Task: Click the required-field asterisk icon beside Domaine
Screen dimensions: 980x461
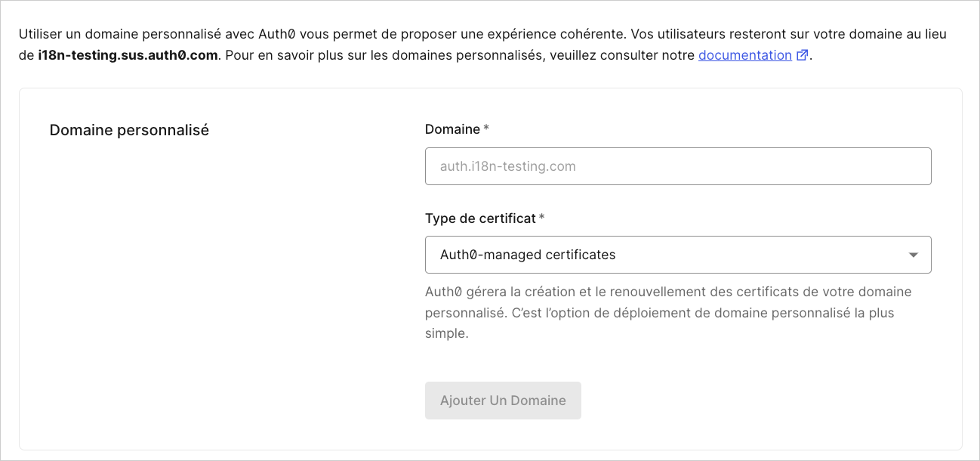Action: tap(486, 128)
